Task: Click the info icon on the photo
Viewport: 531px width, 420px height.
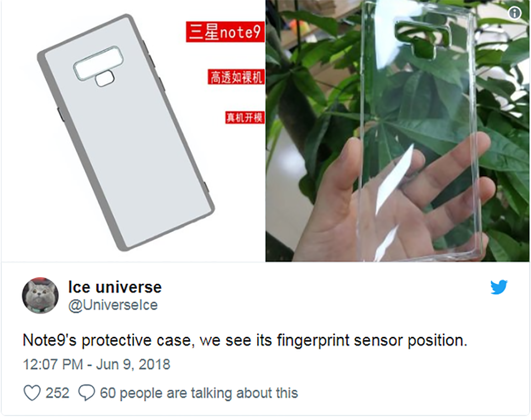Action: (515, 13)
